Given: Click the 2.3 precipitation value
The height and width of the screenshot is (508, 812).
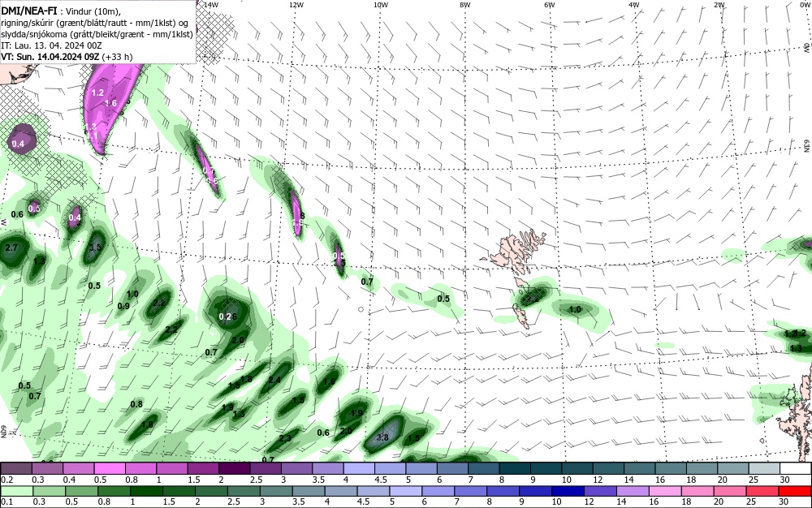Looking at the screenshot, I should 285,439.
